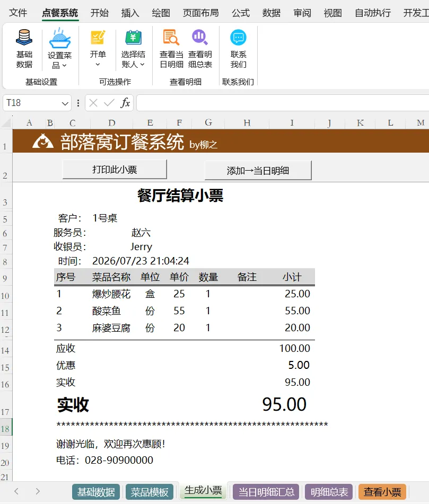Open 查看明细总表 chart icon
Viewport: 429px width, 504px height.
[x=200, y=37]
